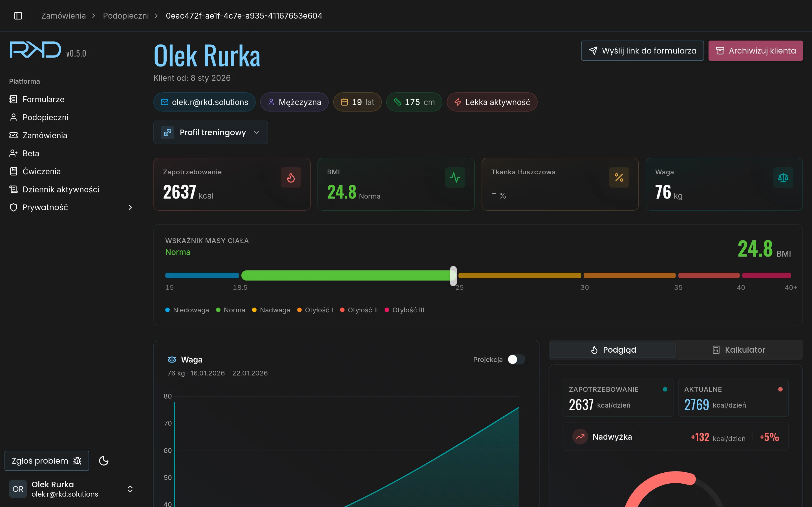Click the flame icon in Zapotrzebowanie card

(x=291, y=177)
